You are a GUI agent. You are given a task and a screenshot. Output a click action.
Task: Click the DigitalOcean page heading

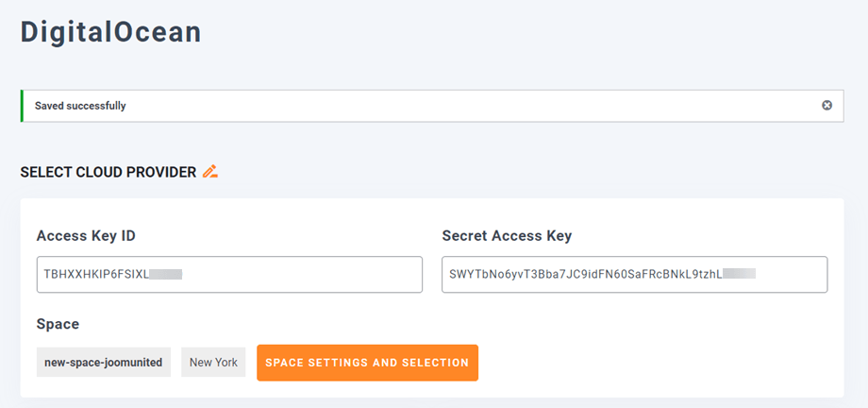click(x=111, y=32)
